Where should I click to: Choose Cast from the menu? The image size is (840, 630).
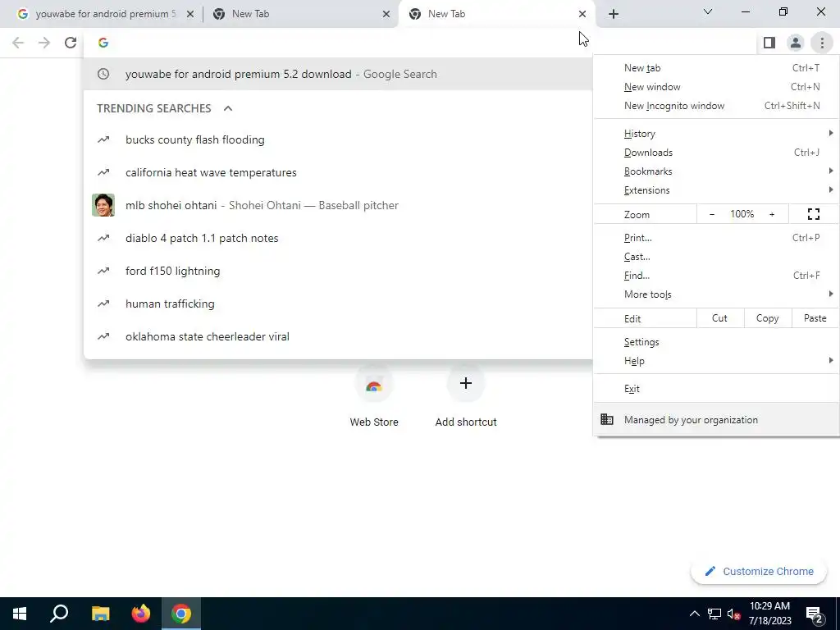(x=716, y=257)
